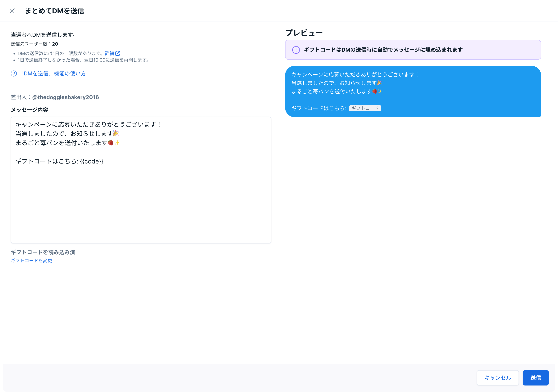Open「DMを送信」機能の使い方 help link
Screen dimensions: 558x392
pyautogui.click(x=53, y=73)
